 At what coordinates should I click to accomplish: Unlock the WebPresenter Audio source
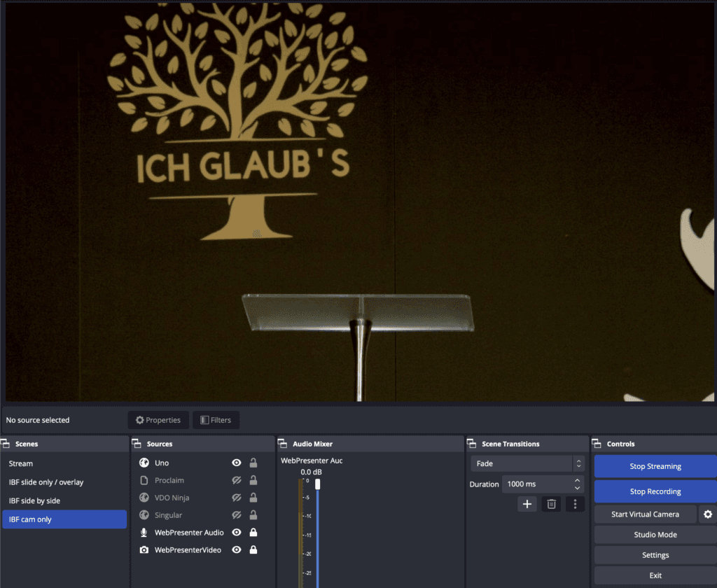(x=253, y=533)
